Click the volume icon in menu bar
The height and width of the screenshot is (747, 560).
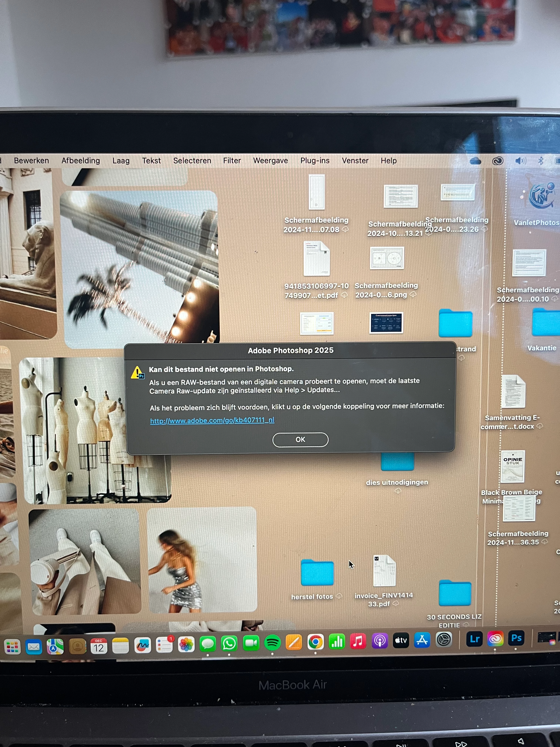click(520, 161)
